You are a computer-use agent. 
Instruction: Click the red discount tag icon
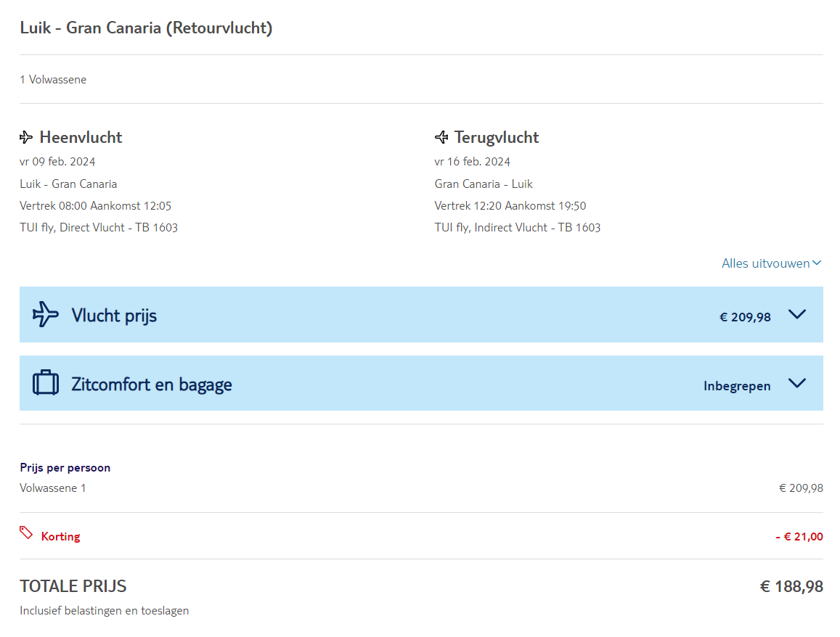click(26, 533)
